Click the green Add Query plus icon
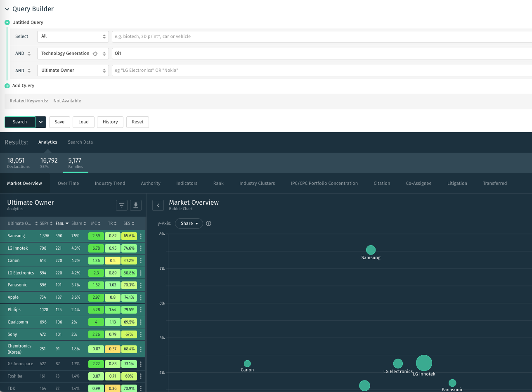532x392 pixels. tap(7, 86)
